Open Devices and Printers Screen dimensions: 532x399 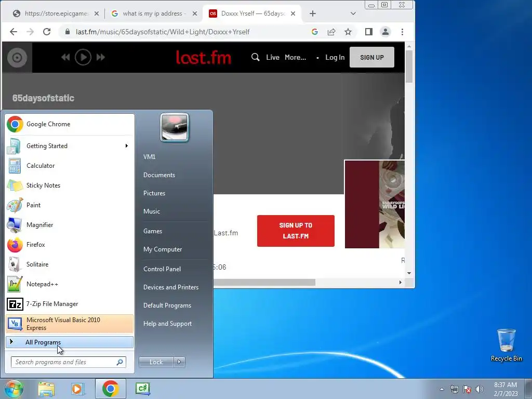coord(171,287)
